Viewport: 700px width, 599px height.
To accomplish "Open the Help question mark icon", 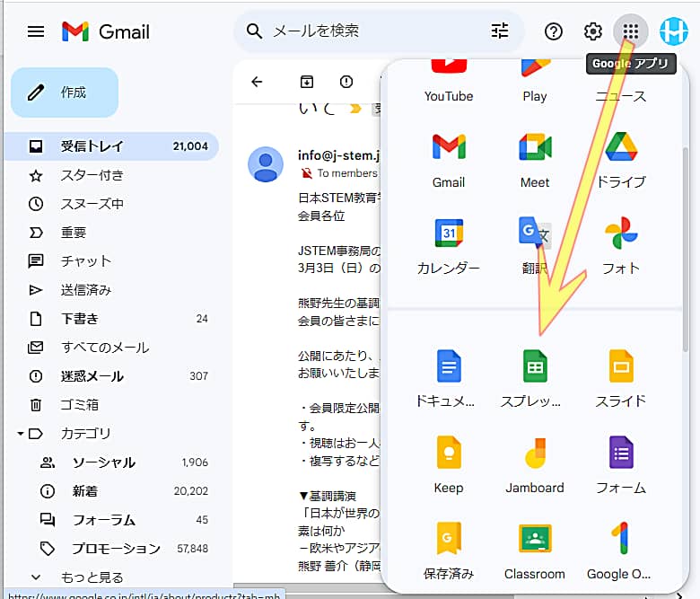I will point(553,31).
